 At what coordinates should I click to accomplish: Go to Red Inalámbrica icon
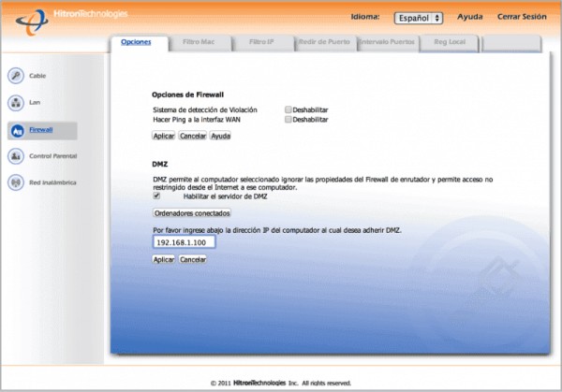pos(16,182)
